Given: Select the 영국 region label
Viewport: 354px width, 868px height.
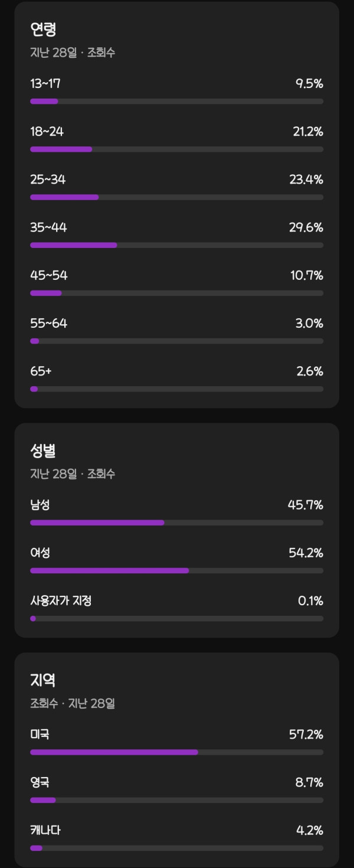Looking at the screenshot, I should click(x=40, y=783).
